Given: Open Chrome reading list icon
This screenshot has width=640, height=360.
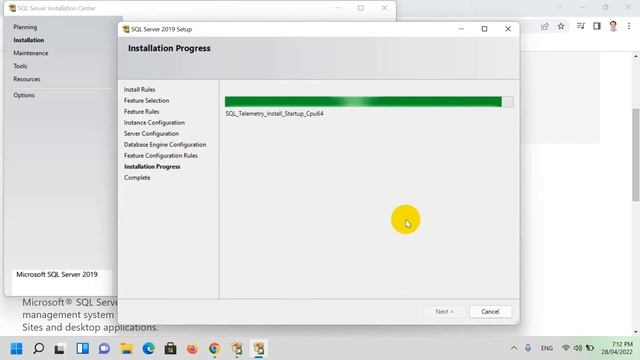Looking at the screenshot, I should click(580, 26).
